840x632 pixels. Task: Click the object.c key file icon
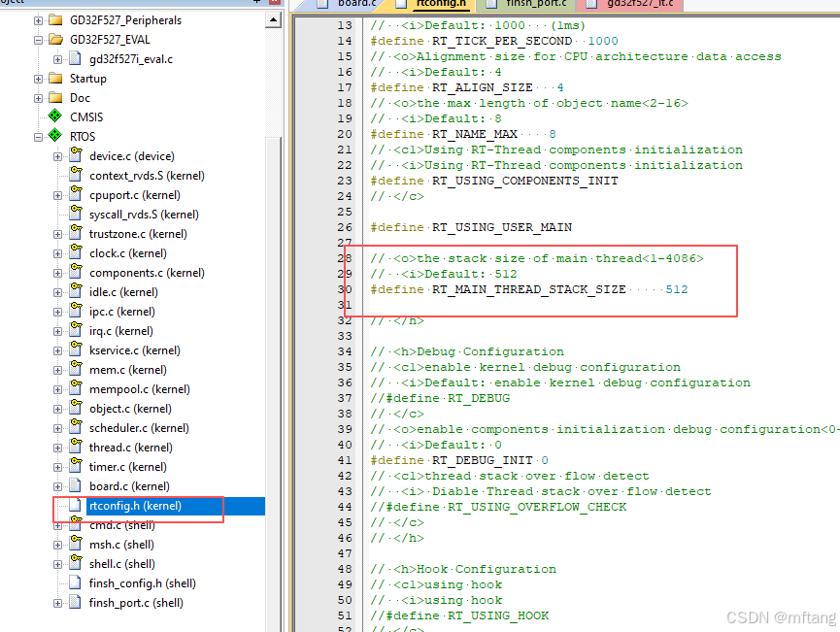tap(76, 407)
